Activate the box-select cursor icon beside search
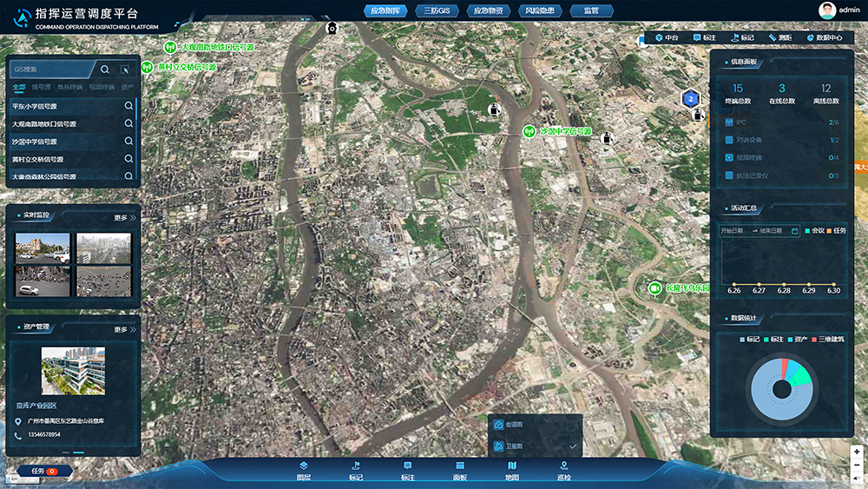 (x=125, y=69)
